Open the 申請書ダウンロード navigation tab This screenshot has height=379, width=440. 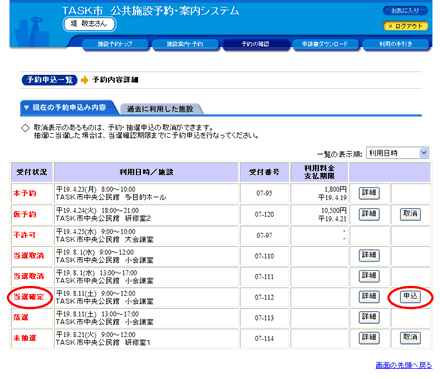click(x=325, y=44)
